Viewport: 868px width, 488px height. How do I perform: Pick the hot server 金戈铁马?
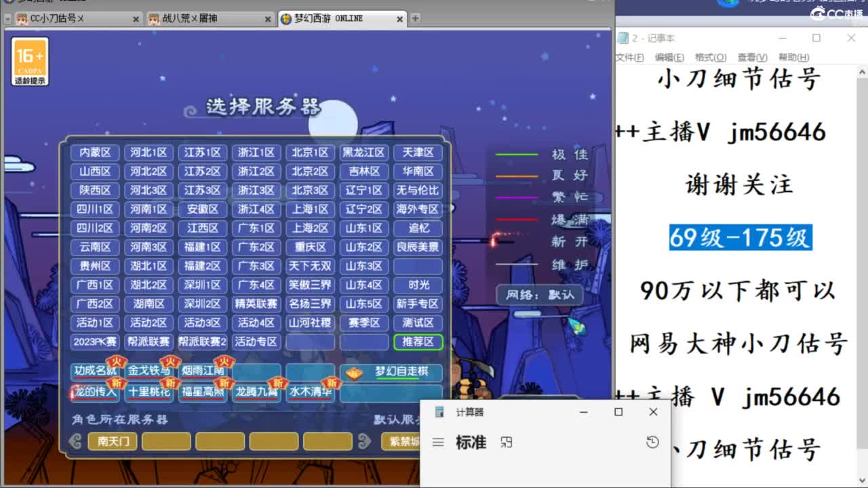(149, 371)
